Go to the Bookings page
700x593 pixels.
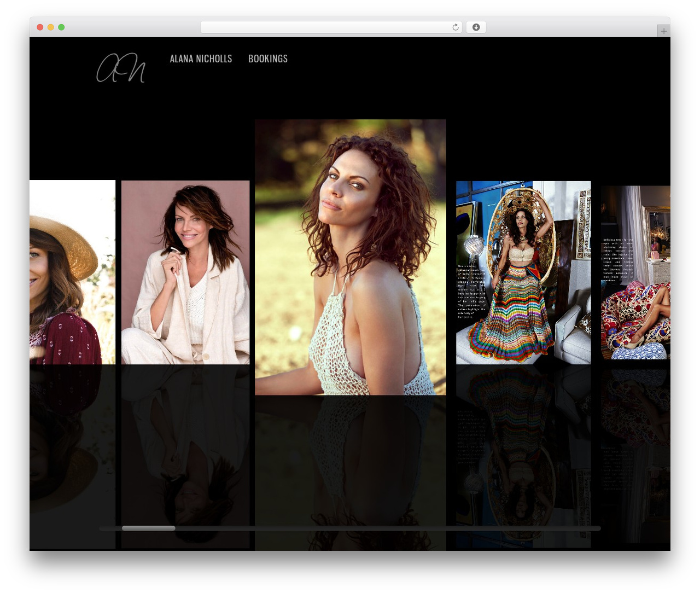(x=268, y=59)
